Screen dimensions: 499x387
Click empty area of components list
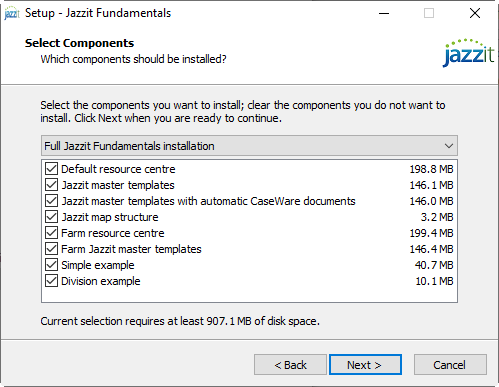249,295
